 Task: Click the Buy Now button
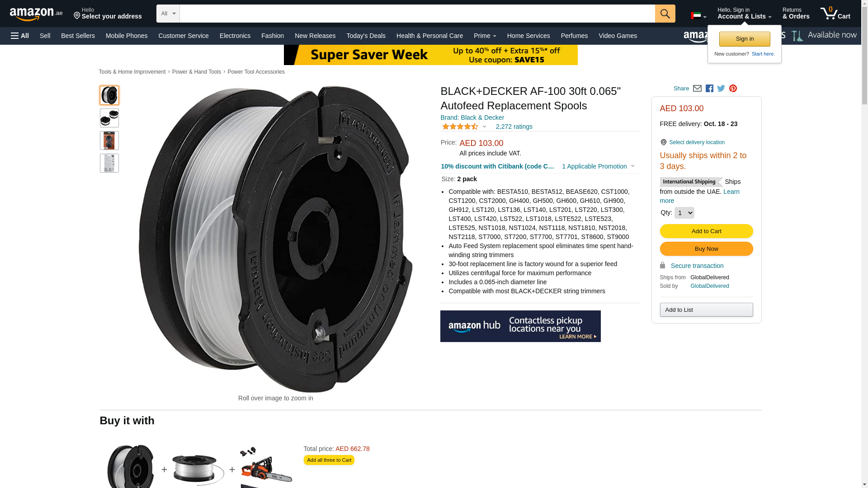tap(706, 249)
